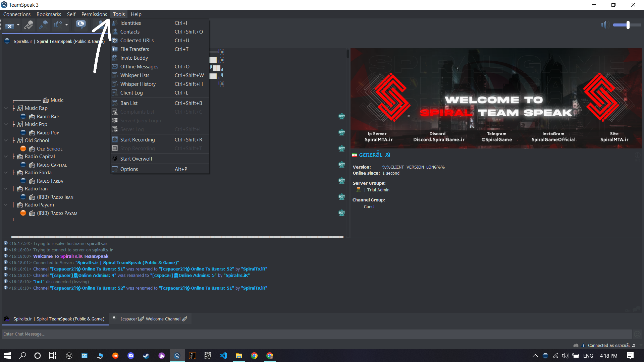This screenshot has height=362, width=644.
Task: Open the Help menu
Action: point(136,14)
